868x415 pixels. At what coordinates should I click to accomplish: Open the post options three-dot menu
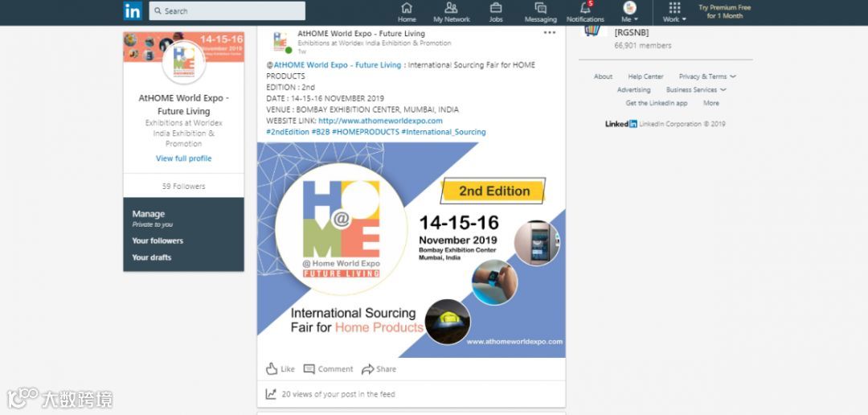(549, 33)
